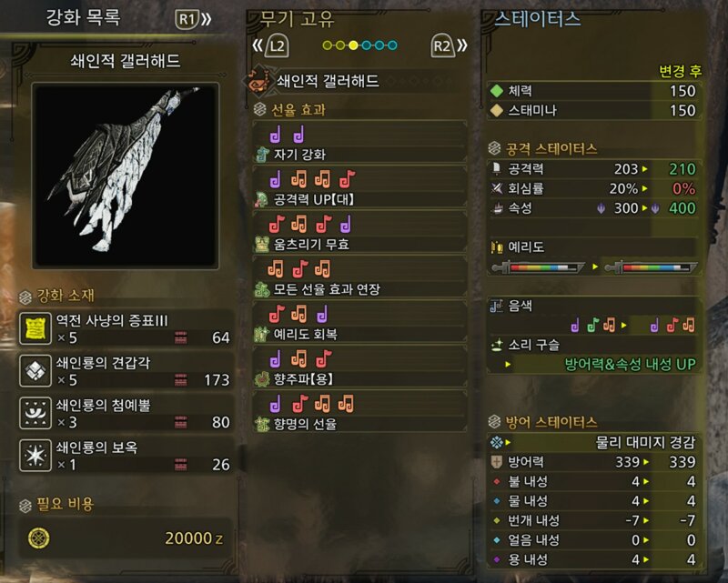Select the 무기 고유 tab header
Viewport: 728px width, 583px height.
click(297, 18)
